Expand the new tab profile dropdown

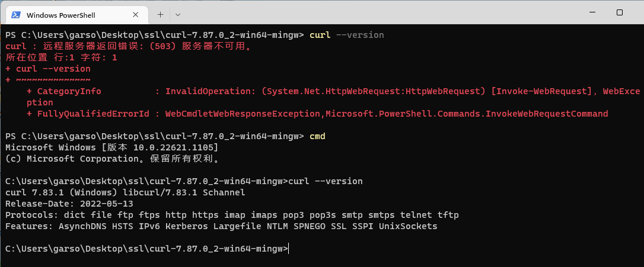[x=177, y=15]
